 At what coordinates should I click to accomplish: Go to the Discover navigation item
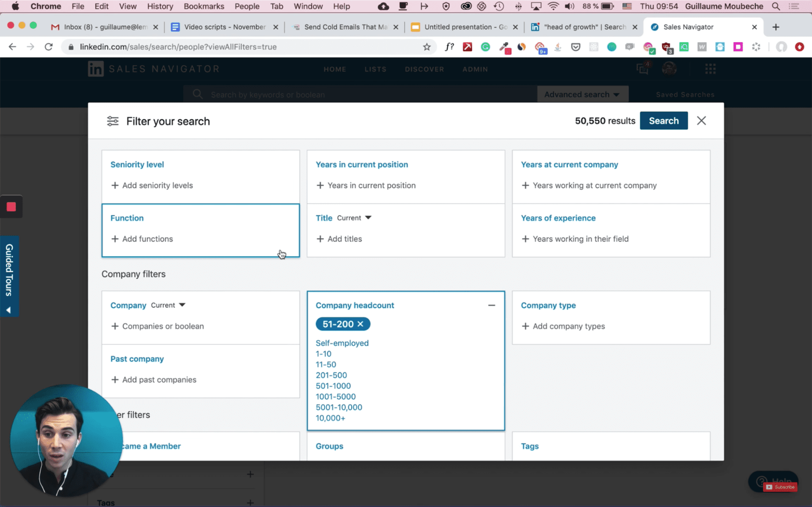click(x=424, y=69)
